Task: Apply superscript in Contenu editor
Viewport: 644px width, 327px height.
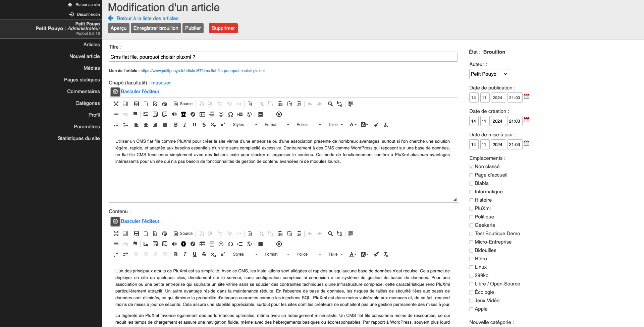Action: click(x=223, y=254)
